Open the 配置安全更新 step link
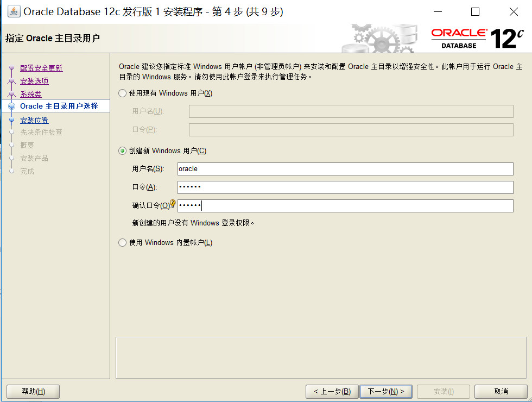532x402 pixels. (41, 68)
